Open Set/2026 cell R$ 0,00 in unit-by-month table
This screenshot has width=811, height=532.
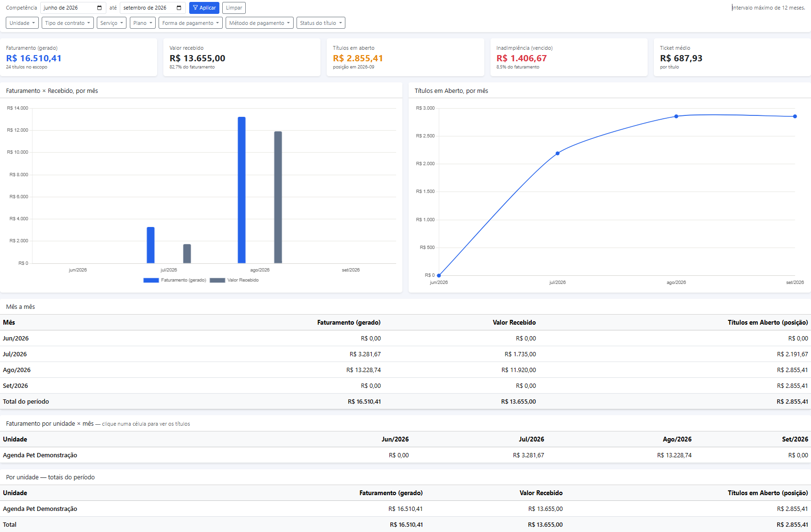click(798, 455)
